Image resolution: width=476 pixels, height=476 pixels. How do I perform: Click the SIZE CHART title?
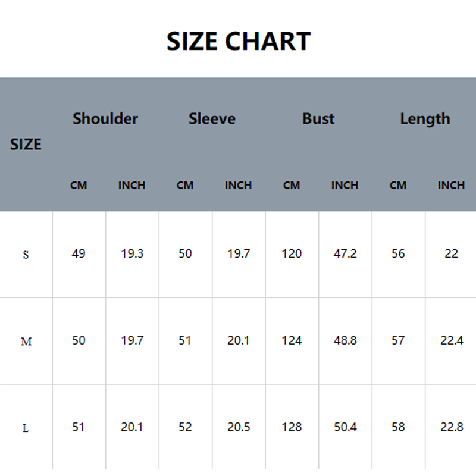pos(238,41)
